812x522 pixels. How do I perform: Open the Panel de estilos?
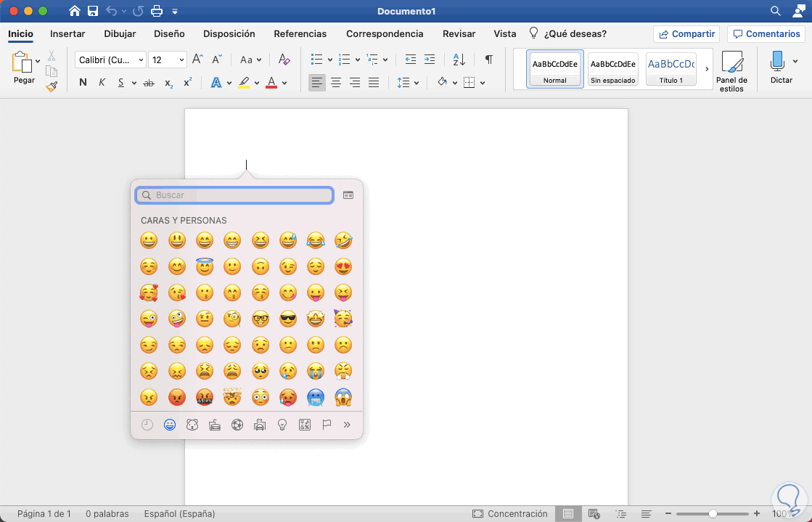click(731, 70)
